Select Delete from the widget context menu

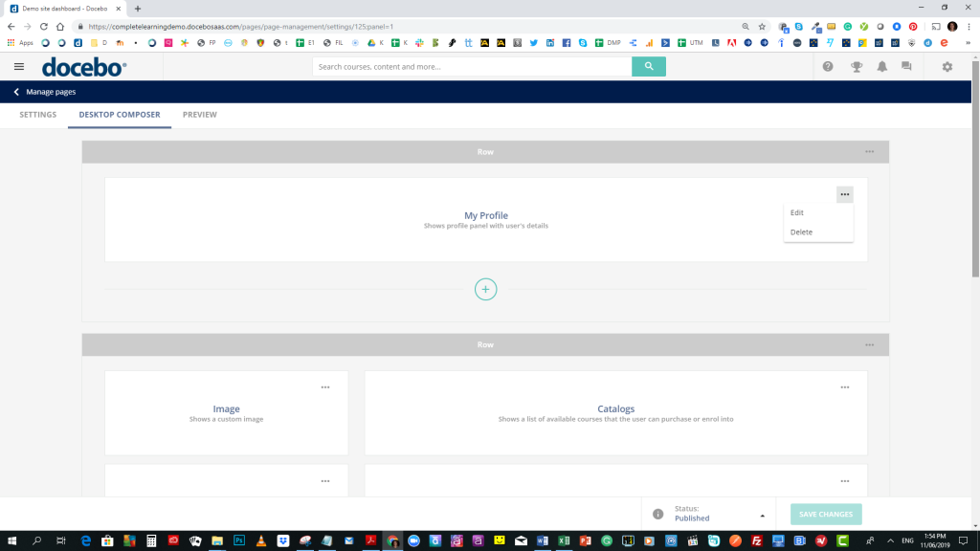(801, 231)
